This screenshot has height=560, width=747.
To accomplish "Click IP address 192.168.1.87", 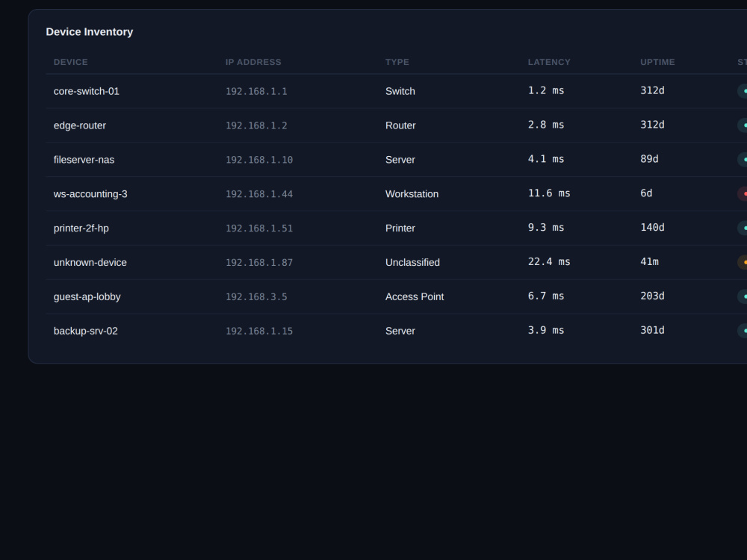I will 259,262.
